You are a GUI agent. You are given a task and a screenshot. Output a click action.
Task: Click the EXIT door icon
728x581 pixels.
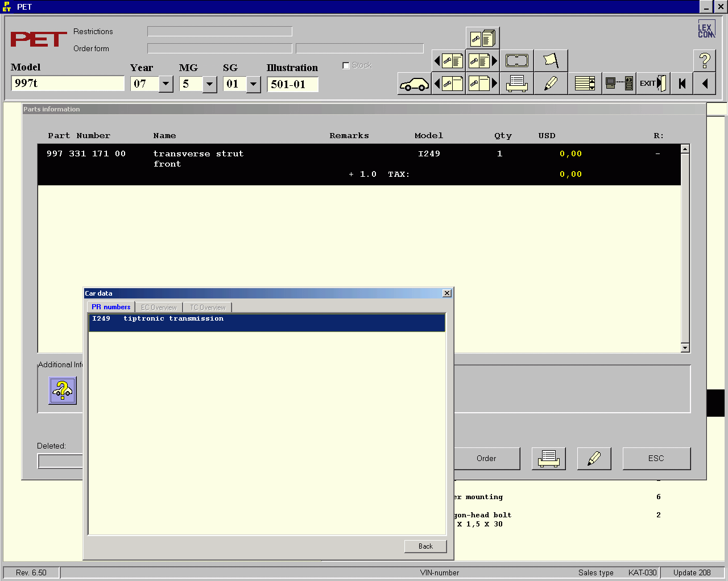coord(653,84)
